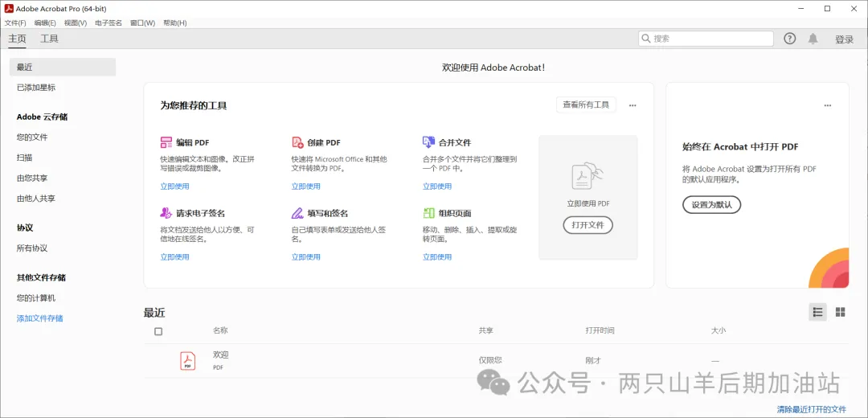This screenshot has width=868, height=418.
Task: Click the 打开文件 button
Action: (588, 225)
